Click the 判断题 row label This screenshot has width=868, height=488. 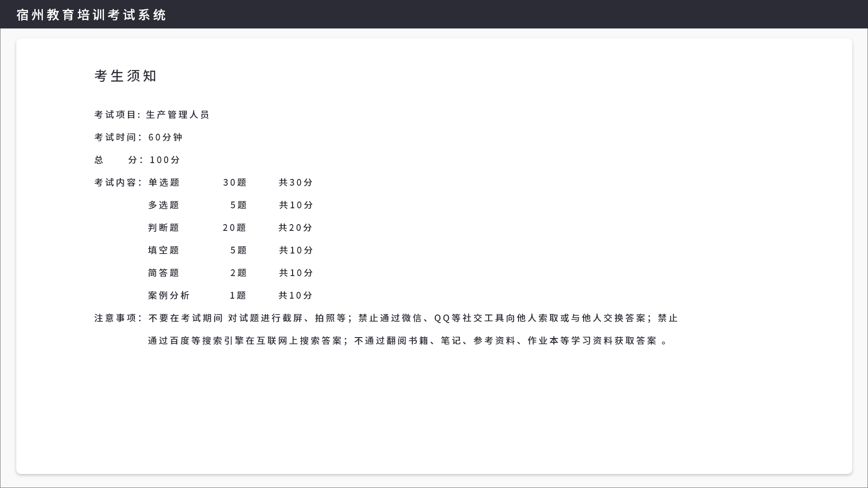(x=164, y=228)
